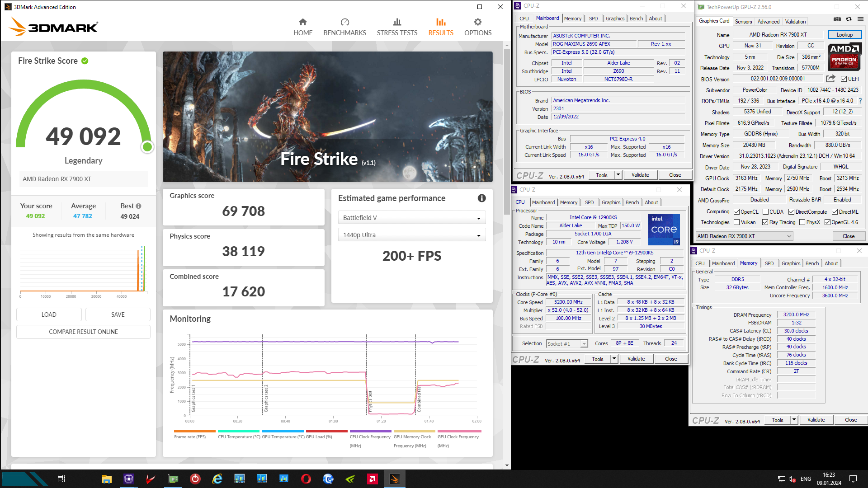Click COMPARE RESULT ONLINE
Viewport: 868px width, 488px height.
tap(84, 332)
